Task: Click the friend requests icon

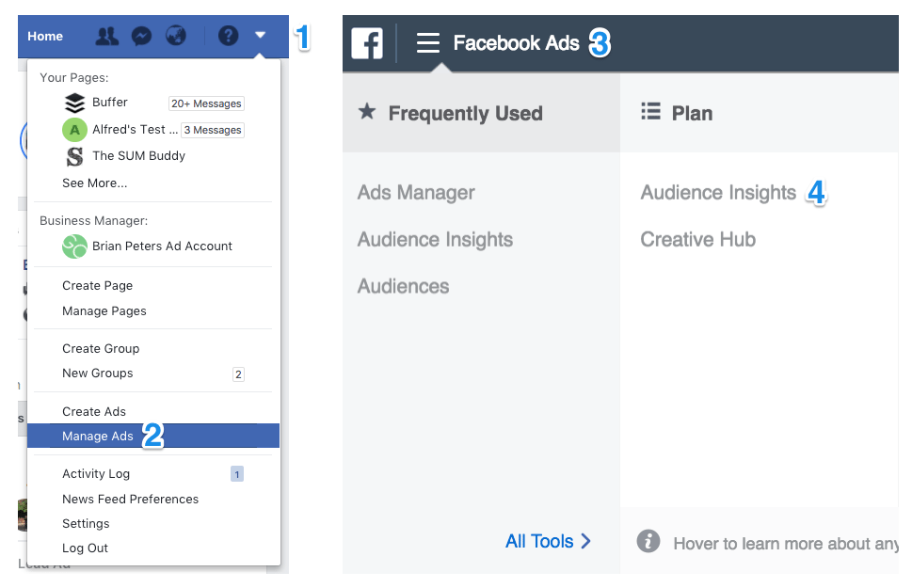Action: click(x=106, y=36)
